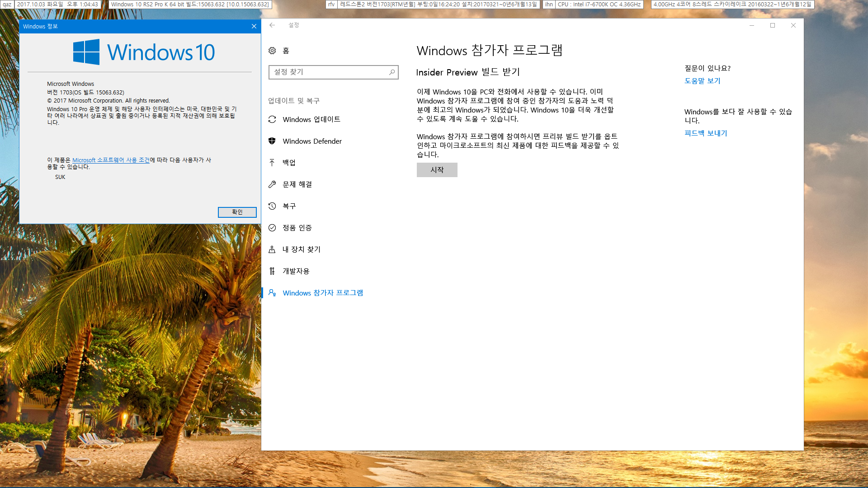Click the 'Insider Preview 빌드 받기' heading

[x=468, y=72]
